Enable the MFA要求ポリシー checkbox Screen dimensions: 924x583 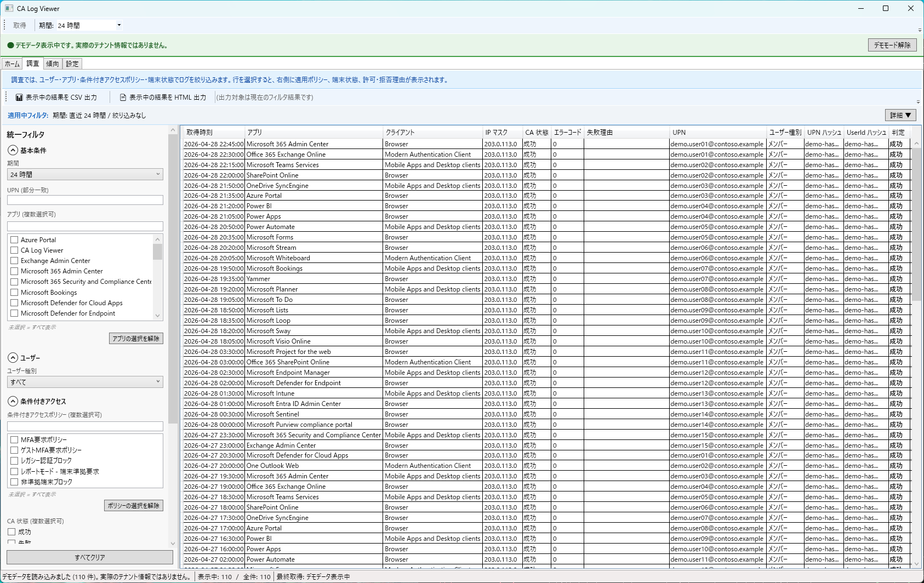(x=14, y=440)
